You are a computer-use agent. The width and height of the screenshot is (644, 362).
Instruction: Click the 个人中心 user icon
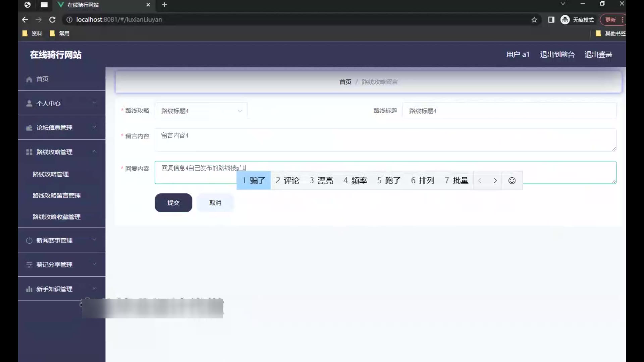click(29, 104)
